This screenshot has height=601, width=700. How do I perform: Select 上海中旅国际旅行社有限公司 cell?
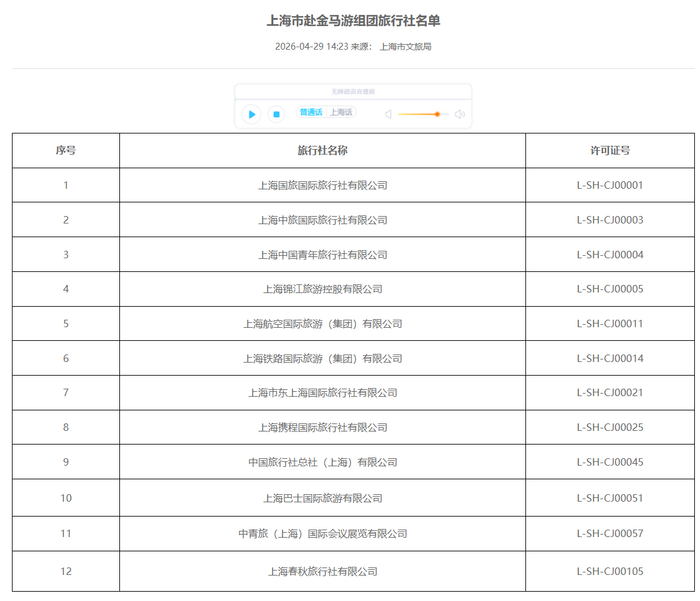pyautogui.click(x=322, y=220)
